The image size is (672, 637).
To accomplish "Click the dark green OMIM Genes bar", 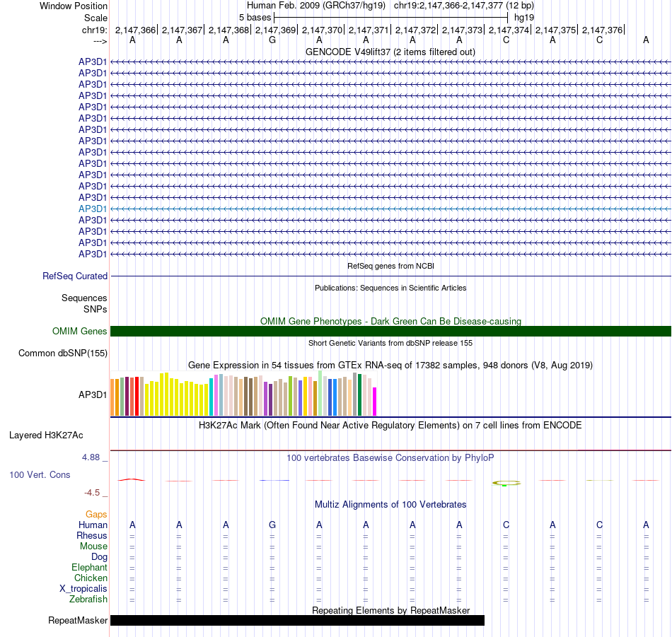I will (390, 331).
